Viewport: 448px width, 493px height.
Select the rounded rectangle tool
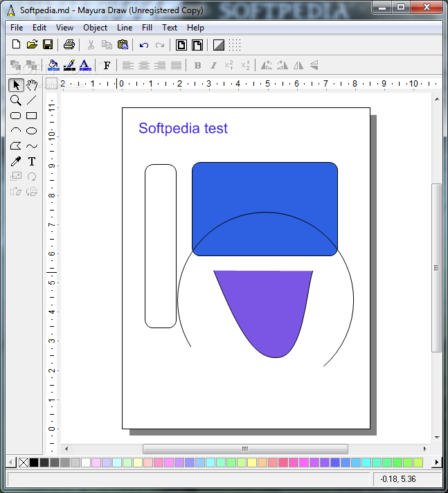click(16, 116)
